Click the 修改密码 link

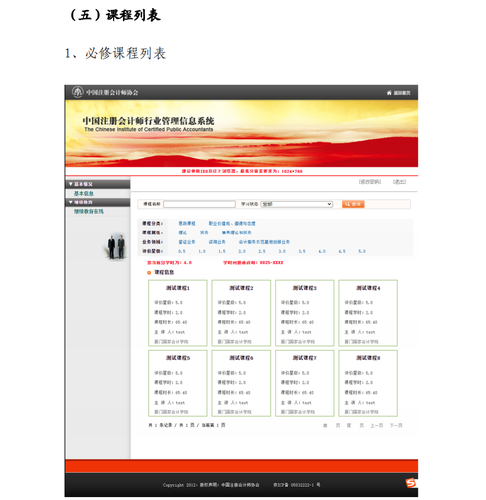(370, 182)
